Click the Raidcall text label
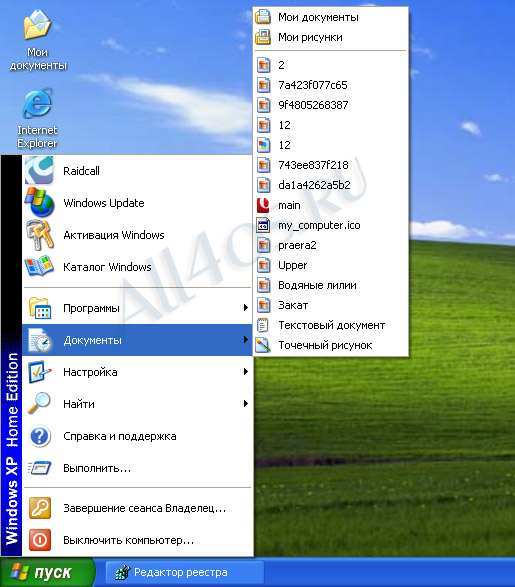 point(81,171)
